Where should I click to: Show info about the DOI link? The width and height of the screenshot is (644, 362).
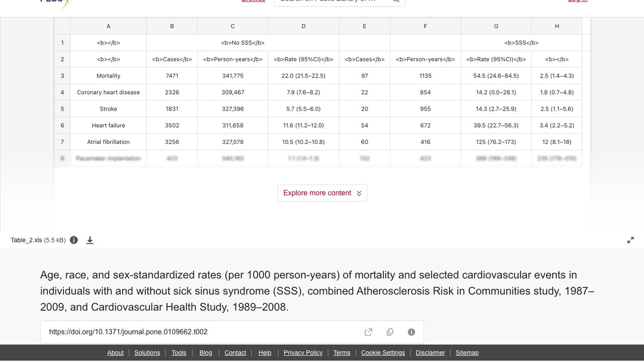[x=412, y=332]
